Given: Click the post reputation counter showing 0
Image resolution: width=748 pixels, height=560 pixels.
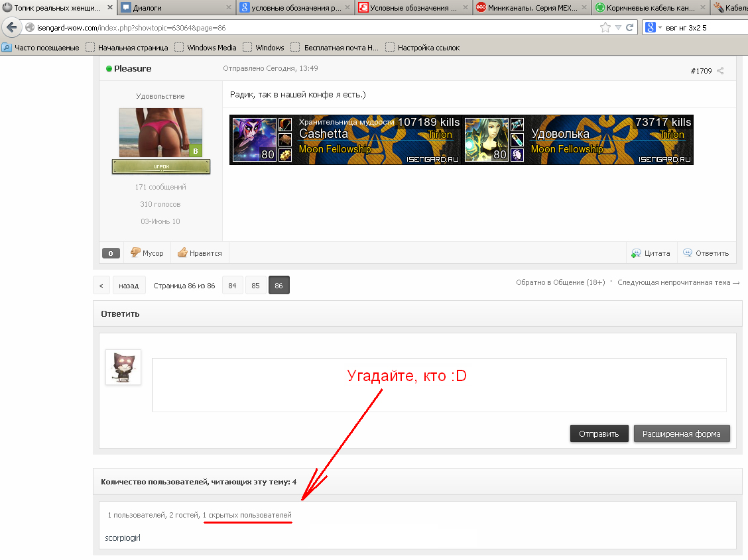Looking at the screenshot, I should [111, 254].
